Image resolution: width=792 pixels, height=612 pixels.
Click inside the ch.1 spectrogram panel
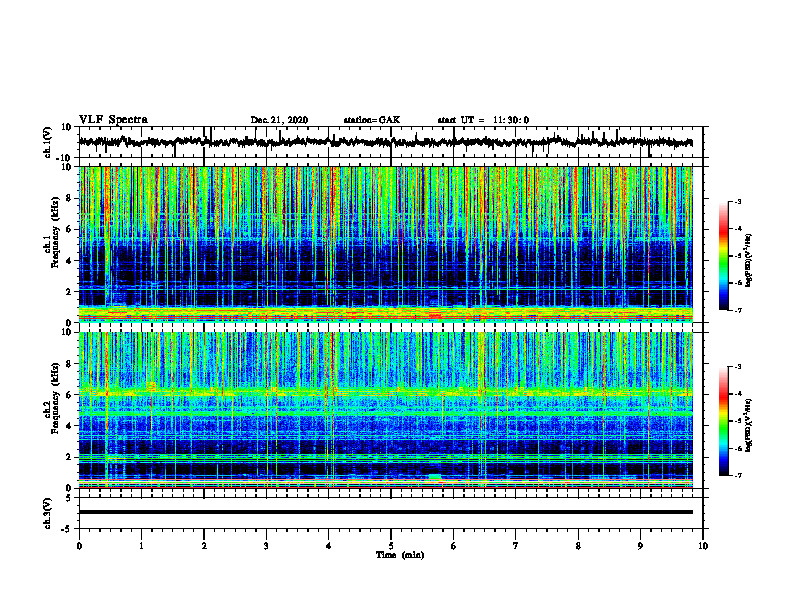[385, 244]
